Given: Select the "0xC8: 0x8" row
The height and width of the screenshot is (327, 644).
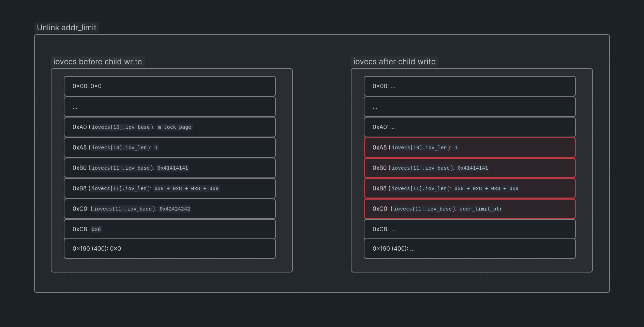Looking at the screenshot, I should [x=169, y=229].
